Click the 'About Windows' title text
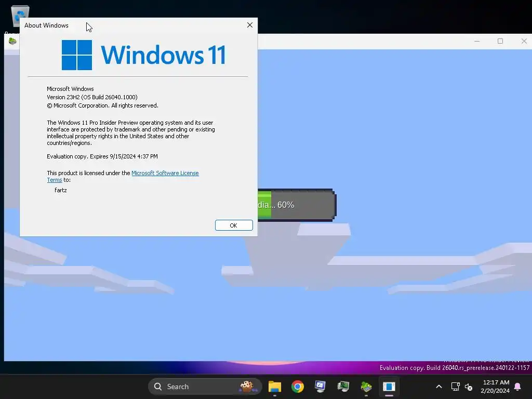Image resolution: width=532 pixels, height=399 pixels. point(46,25)
